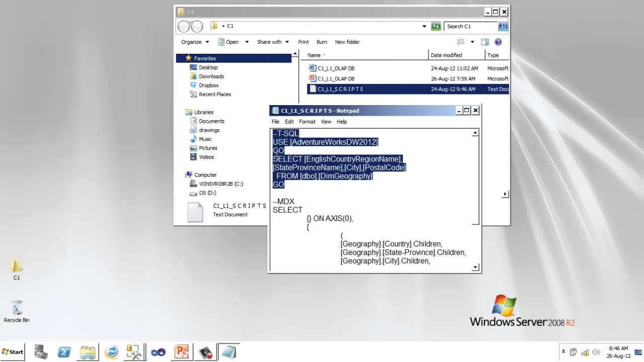This screenshot has width=644, height=362.
Task: Expand the view options dropdown arrow
Action: pos(472,42)
